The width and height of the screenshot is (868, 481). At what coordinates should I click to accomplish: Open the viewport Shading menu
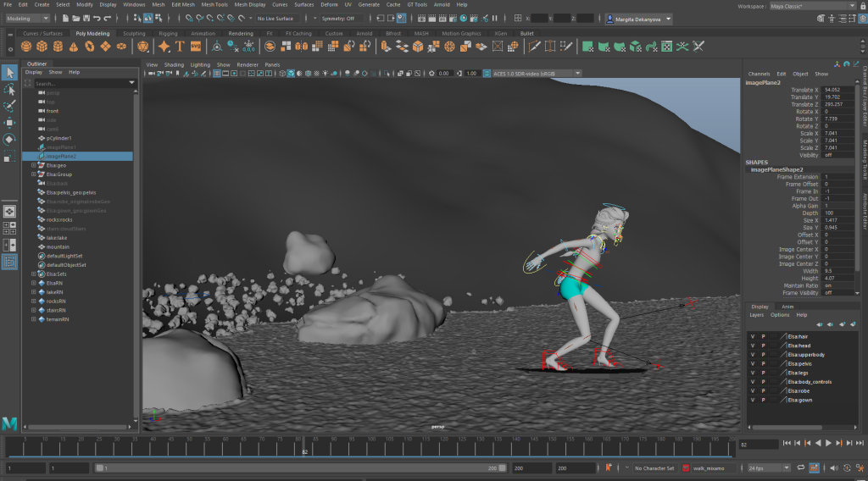(x=174, y=64)
